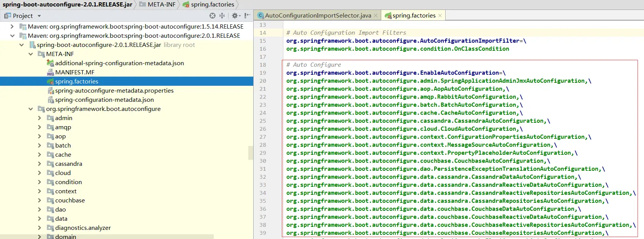Expand the cloud package
This screenshot has height=239, width=644.
[40, 173]
